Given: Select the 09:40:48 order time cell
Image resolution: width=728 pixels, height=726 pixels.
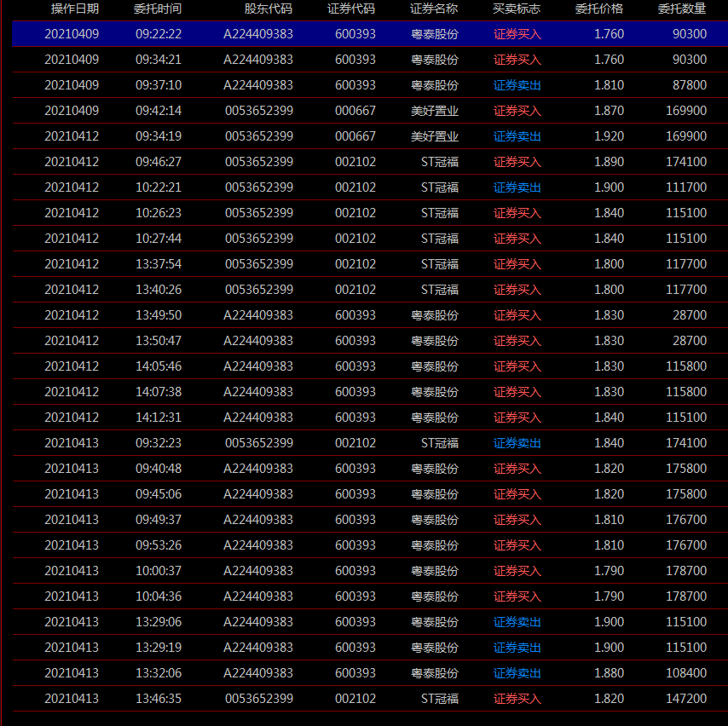Looking at the screenshot, I should point(159,468).
